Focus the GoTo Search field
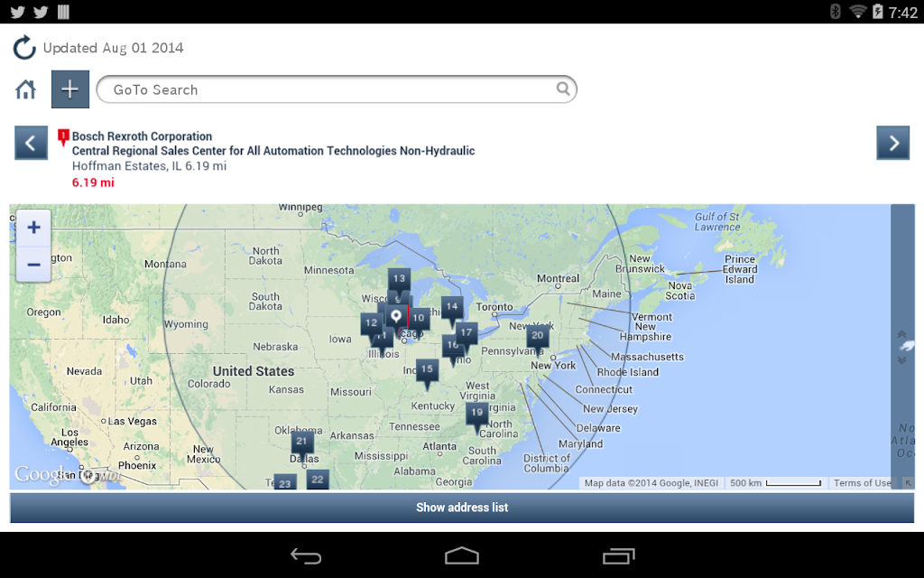The width and height of the screenshot is (924, 578). click(x=337, y=89)
